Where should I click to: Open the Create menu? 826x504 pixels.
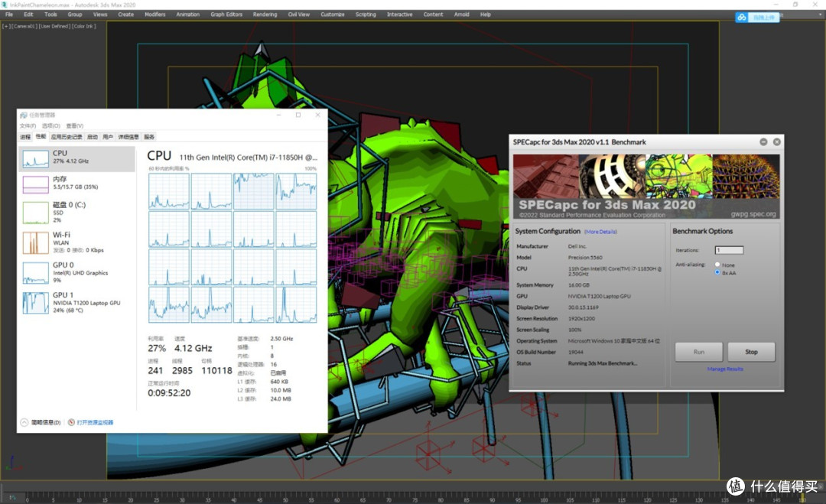126,15
